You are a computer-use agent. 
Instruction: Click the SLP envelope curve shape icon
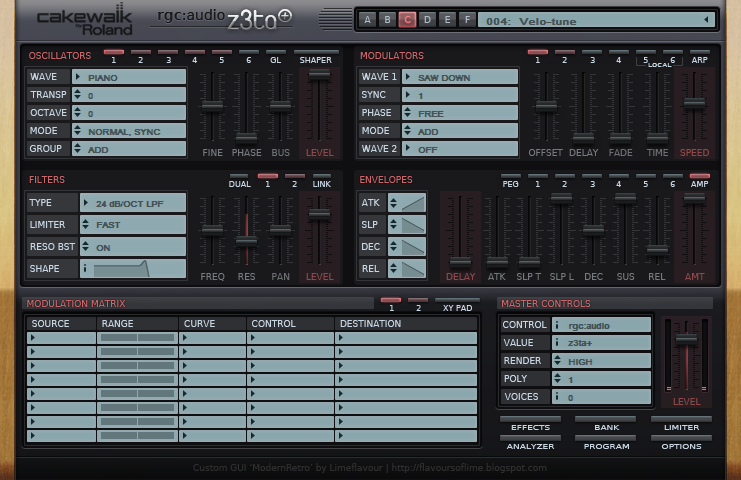(x=413, y=225)
